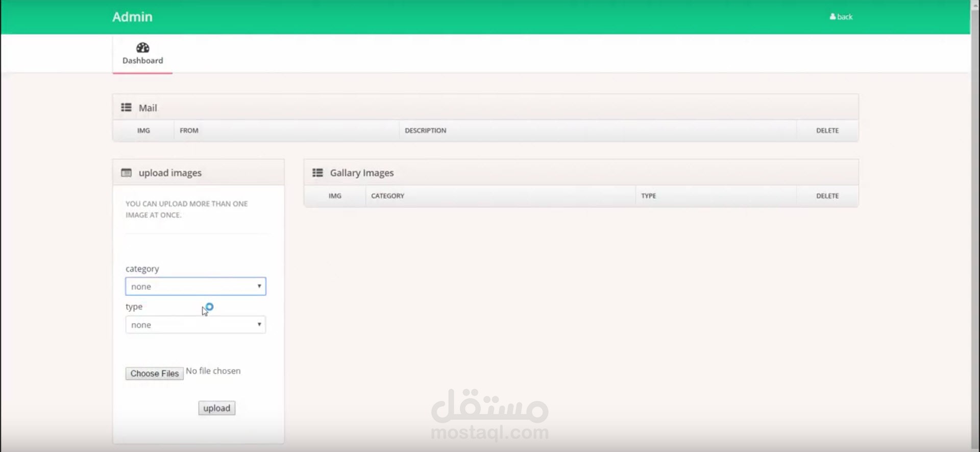Click the upload button
980x452 pixels.
pyautogui.click(x=217, y=408)
